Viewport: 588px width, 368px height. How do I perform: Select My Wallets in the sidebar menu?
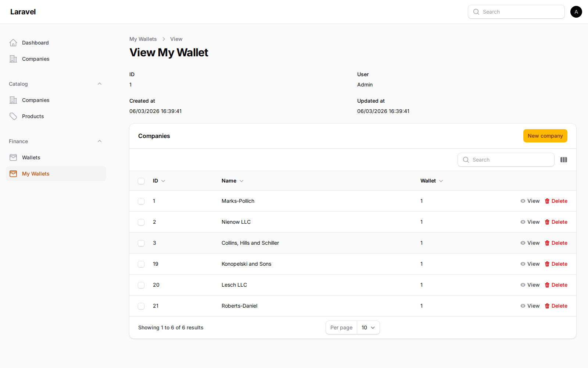tap(35, 173)
